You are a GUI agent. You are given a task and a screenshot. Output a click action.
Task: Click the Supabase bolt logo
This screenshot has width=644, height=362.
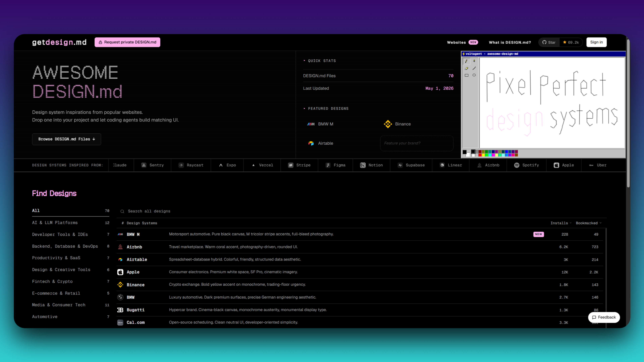pos(400,165)
